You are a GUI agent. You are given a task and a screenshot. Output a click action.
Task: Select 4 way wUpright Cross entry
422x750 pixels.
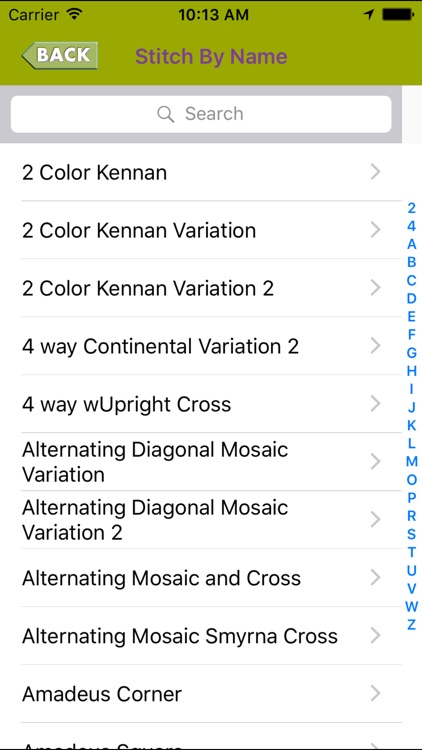coord(201,404)
